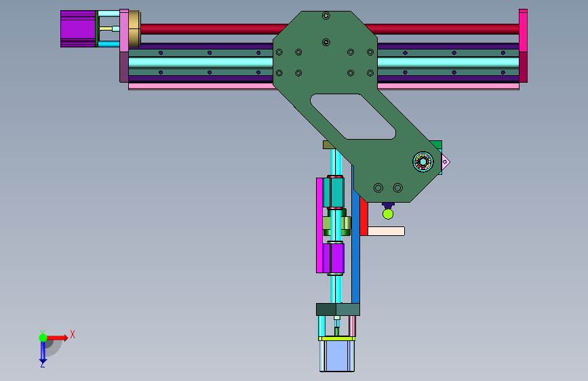Click the teal slider block on the vertical shaft
The height and width of the screenshot is (381, 588).
[x=334, y=193]
